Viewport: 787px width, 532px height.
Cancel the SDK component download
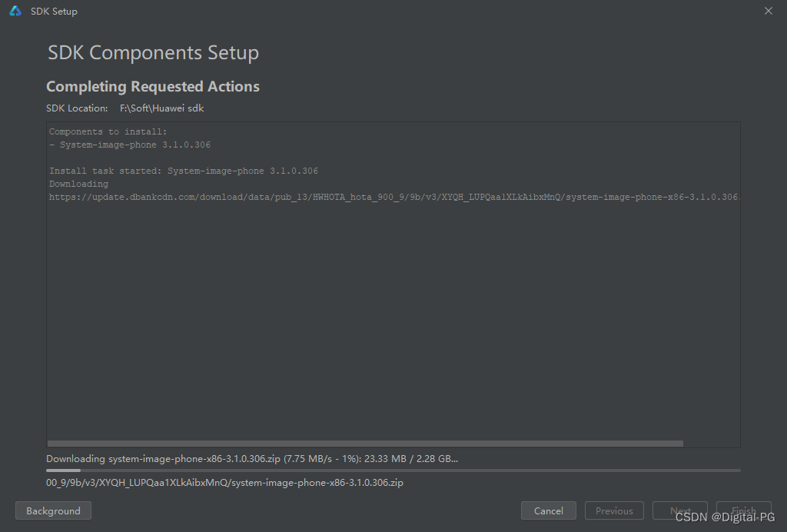pyautogui.click(x=549, y=510)
